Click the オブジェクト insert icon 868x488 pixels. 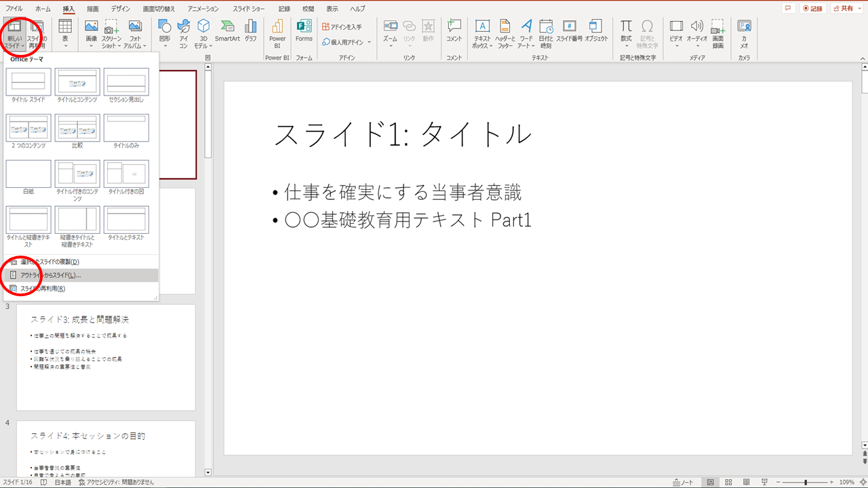pyautogui.click(x=596, y=31)
